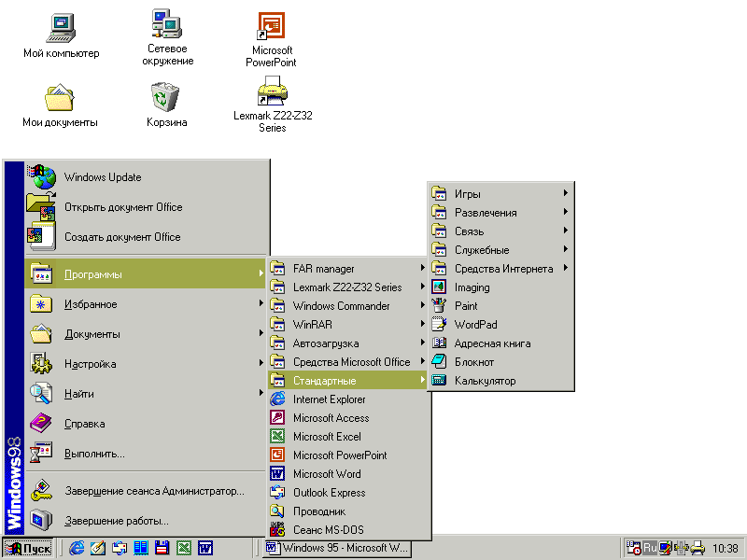The width and height of the screenshot is (747, 560).
Task: Launch Internet Explorer from Programs menu
Action: click(347, 399)
